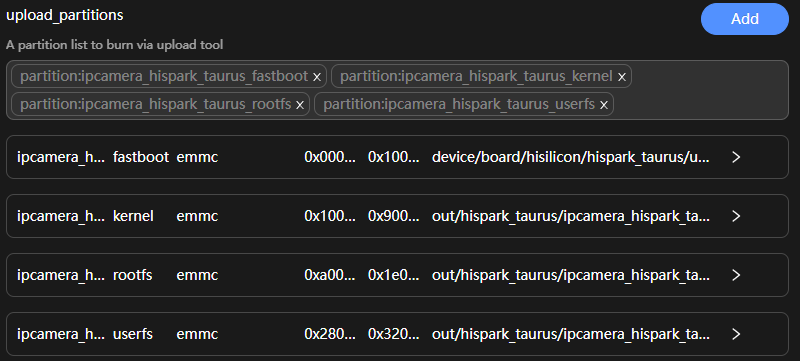Expand the kernel partition row chevron
800x361 pixels.
coord(736,216)
